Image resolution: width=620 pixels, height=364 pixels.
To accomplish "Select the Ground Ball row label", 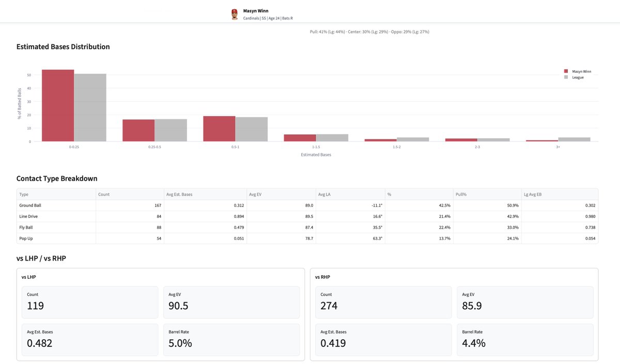I will (30, 205).
